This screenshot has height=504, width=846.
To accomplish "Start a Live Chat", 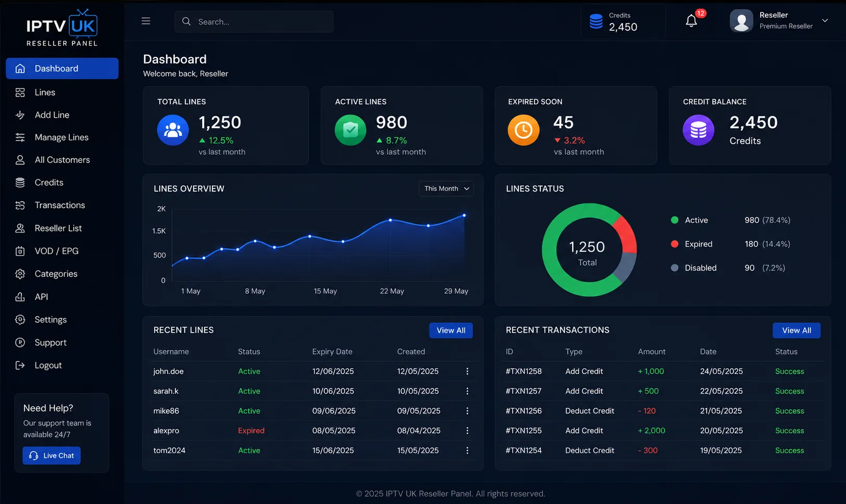I will coord(52,456).
